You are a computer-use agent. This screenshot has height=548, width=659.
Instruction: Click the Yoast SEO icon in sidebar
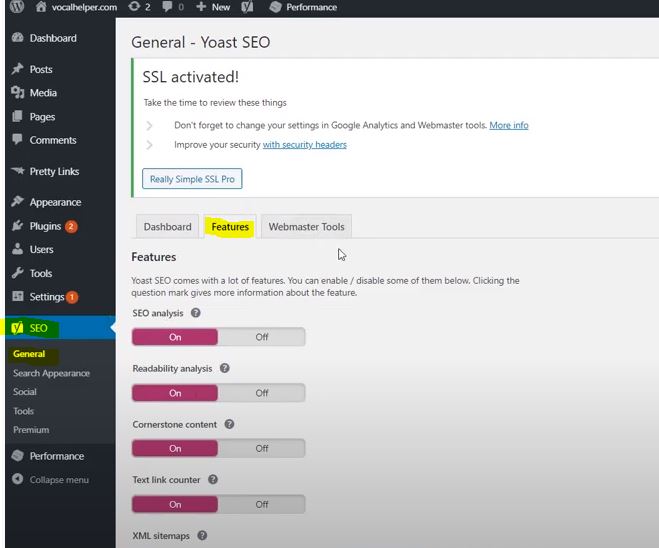[17, 327]
